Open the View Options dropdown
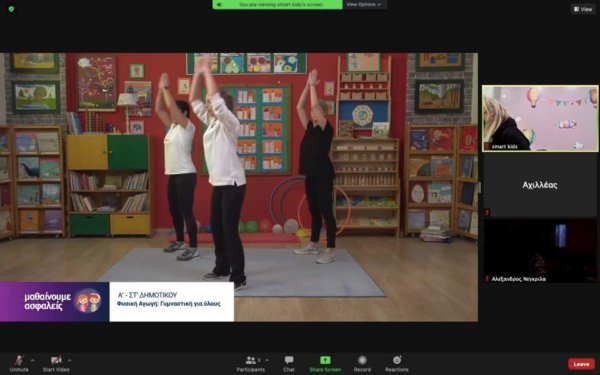This screenshot has height=375, width=600. [x=364, y=5]
